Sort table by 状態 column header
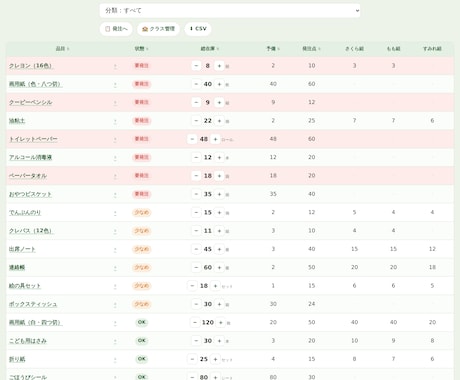460x380 pixels. pos(141,49)
